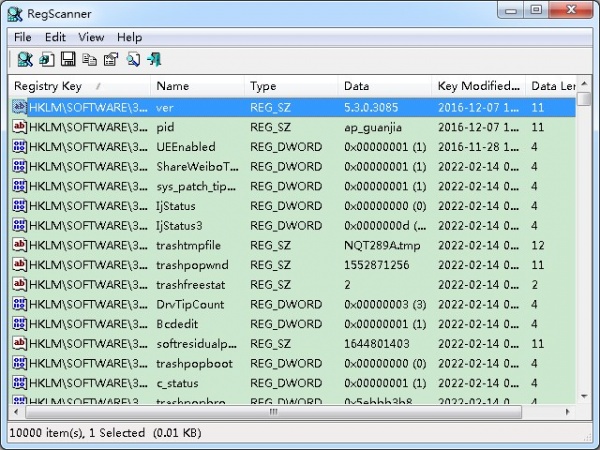This screenshot has height=450, width=600.
Task: Click the data value ap_guanjia
Action: (373, 127)
